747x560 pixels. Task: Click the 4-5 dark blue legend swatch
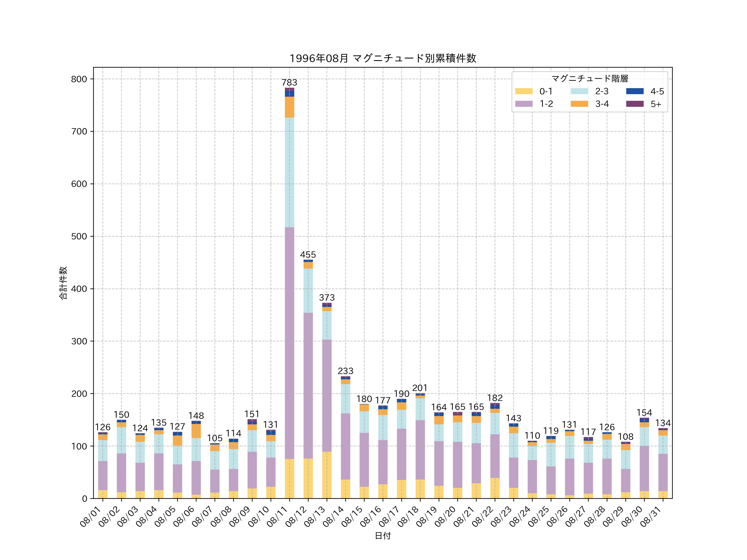(635, 91)
